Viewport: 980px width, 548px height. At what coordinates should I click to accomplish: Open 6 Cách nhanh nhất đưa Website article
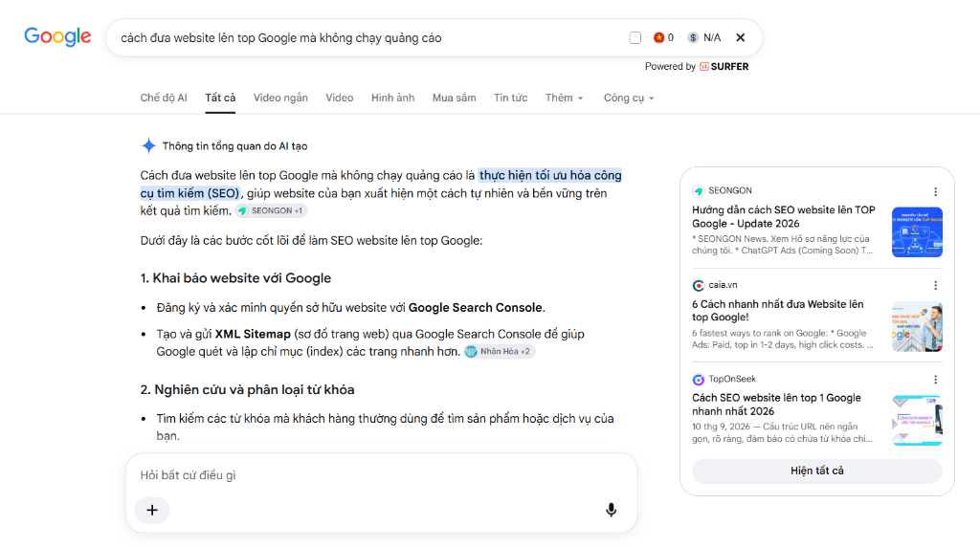coord(777,311)
